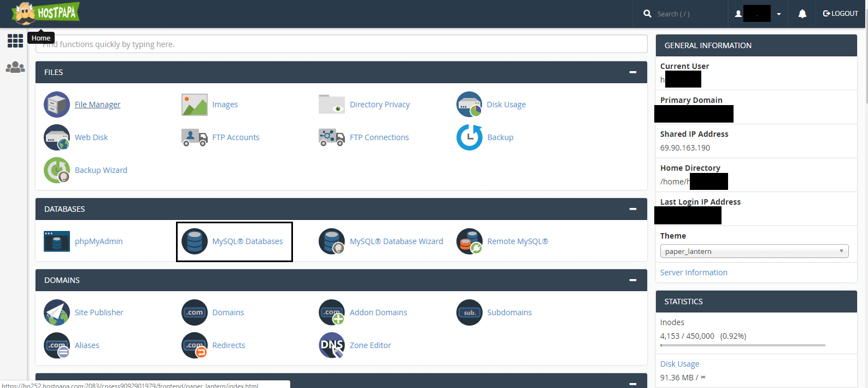Viewport: 868px width, 388px height.
Task: Click the Images link
Action: (225, 105)
